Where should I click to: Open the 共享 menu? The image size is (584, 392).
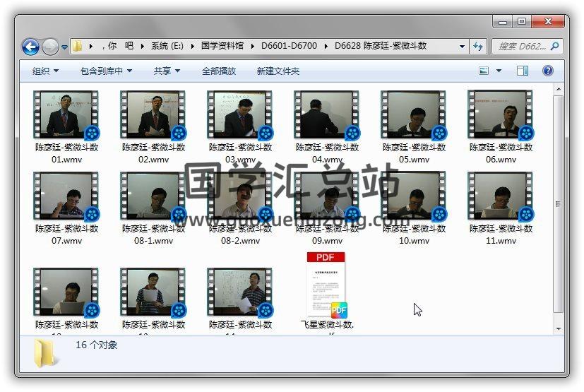click(167, 71)
